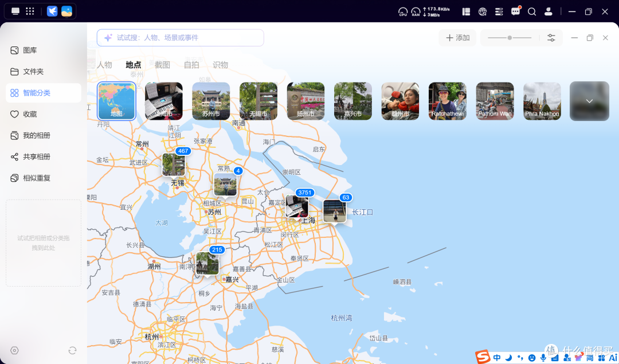Open the emoji panel in IME bar
Screen dimensions: 619x364
coord(532,358)
